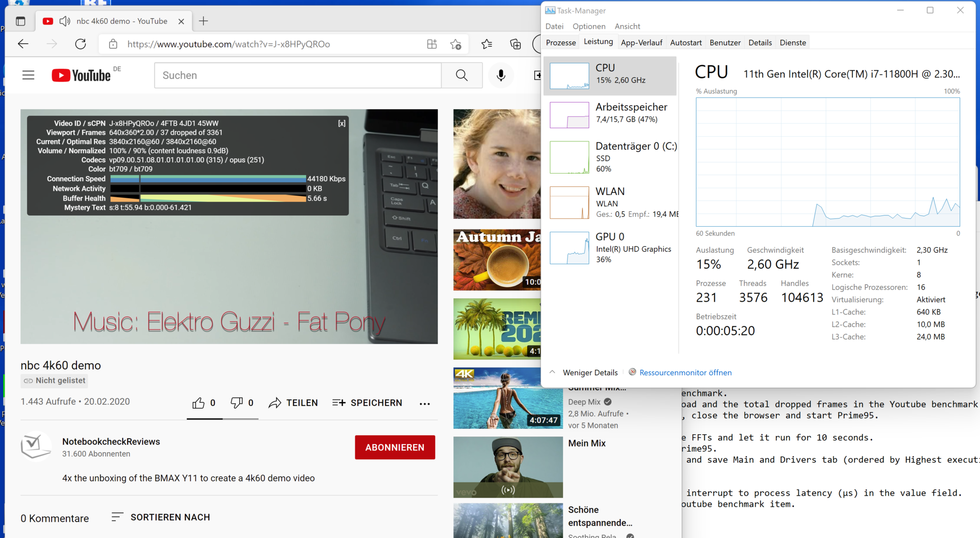Click the search magnifier button on YouTube
The image size is (980, 538).
(x=461, y=76)
